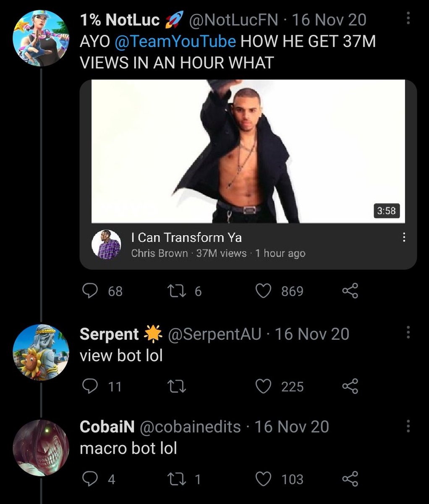Share CobaiN's reply
The width and height of the screenshot is (429, 504).
[350, 479]
